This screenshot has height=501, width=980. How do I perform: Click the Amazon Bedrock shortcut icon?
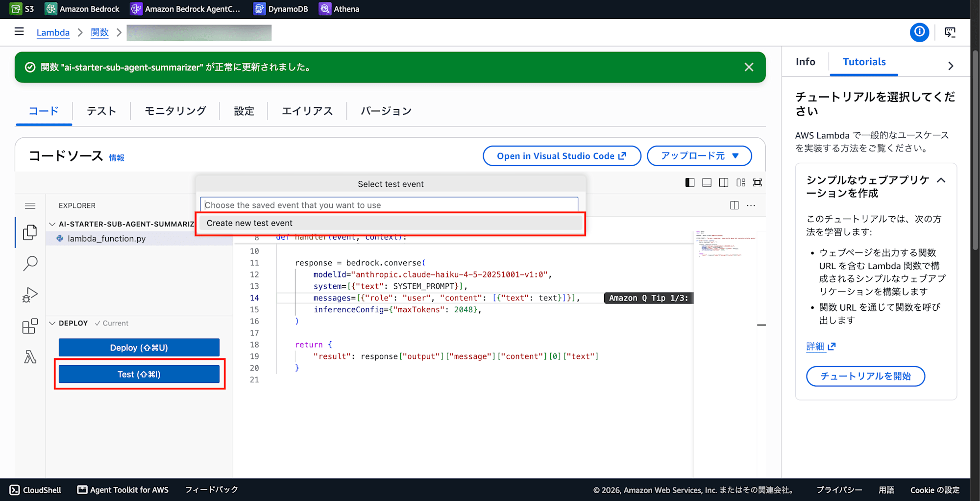coord(50,9)
